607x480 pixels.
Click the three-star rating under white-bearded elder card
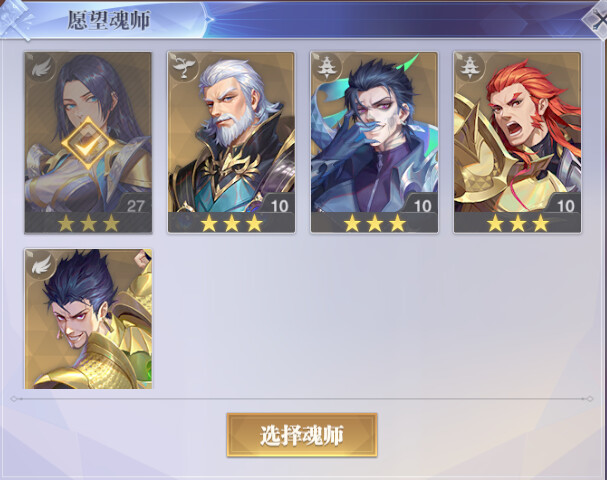[x=231, y=224]
